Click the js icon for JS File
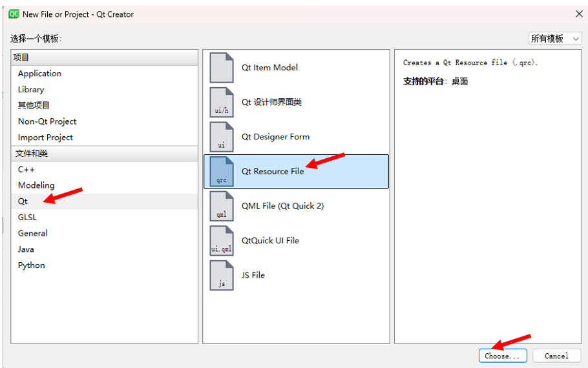This screenshot has width=588, height=368. (x=222, y=276)
